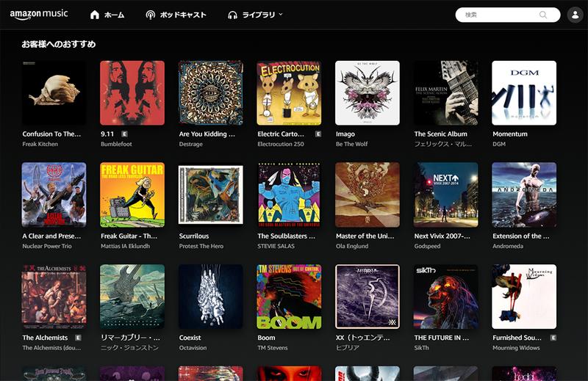The image size is (588, 381).
Task: Click The Scenic Album title
Action: click(x=440, y=134)
